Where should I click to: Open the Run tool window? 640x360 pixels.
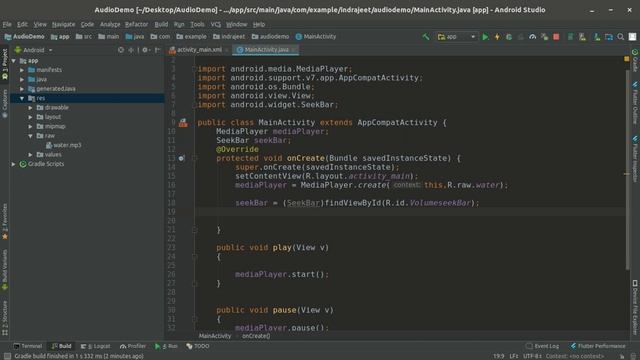tap(166, 346)
